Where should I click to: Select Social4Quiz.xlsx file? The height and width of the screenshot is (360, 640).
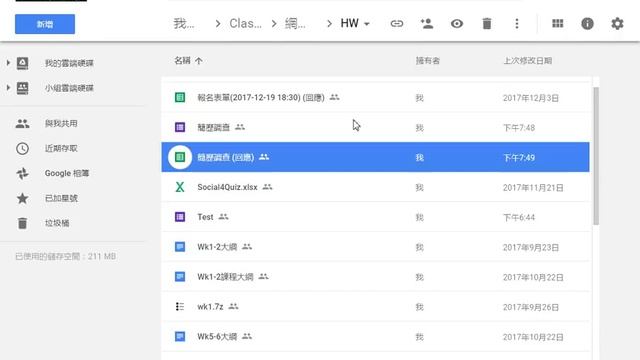pyautogui.click(x=376, y=187)
